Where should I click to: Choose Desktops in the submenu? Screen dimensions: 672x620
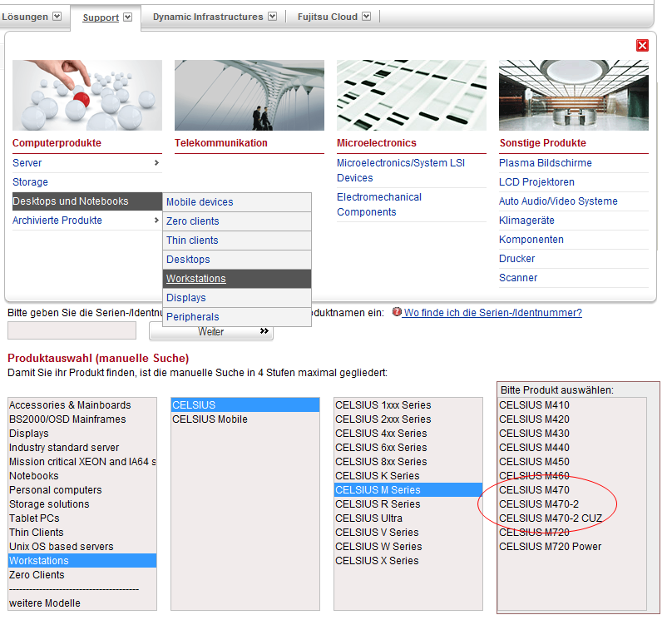tap(237, 260)
